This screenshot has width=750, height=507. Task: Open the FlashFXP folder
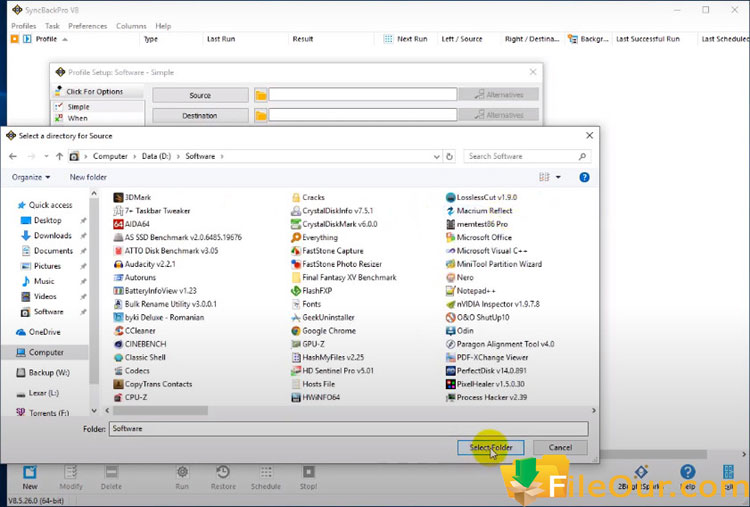(x=311, y=291)
